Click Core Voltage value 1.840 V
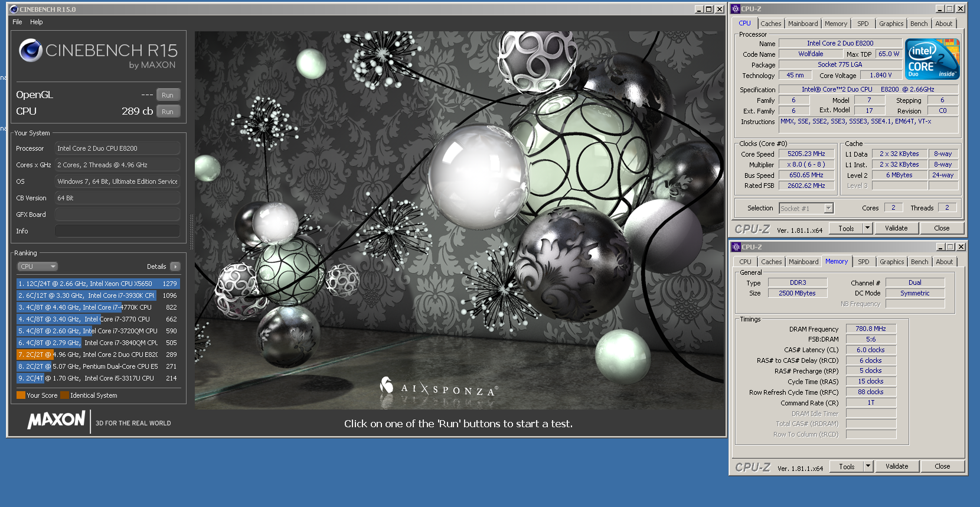The height and width of the screenshot is (507, 980). [880, 75]
